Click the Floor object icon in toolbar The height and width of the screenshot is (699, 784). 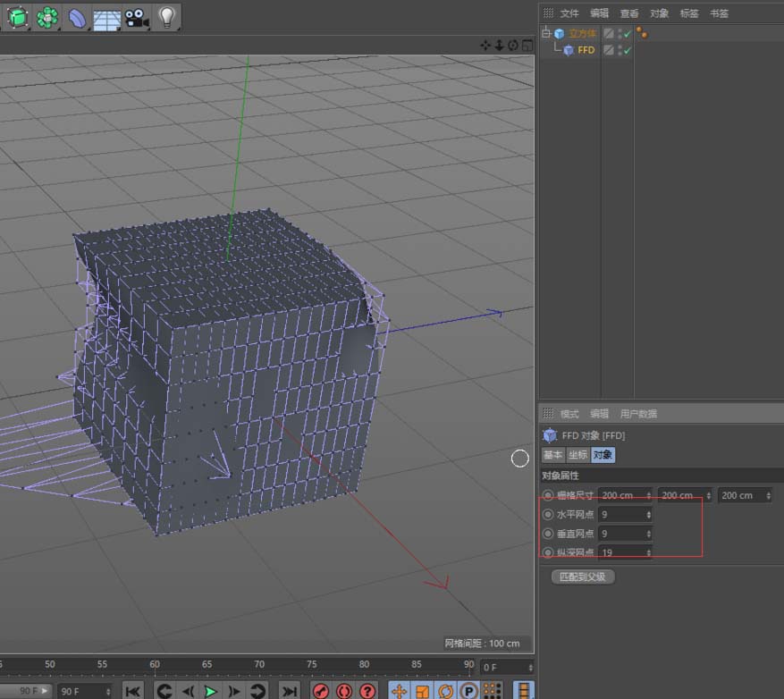(106, 18)
